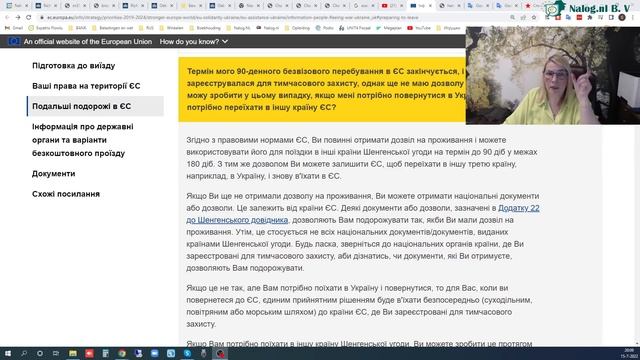640x360 pixels.
Task: Open sidebar link Документи
Action: pos(53,174)
